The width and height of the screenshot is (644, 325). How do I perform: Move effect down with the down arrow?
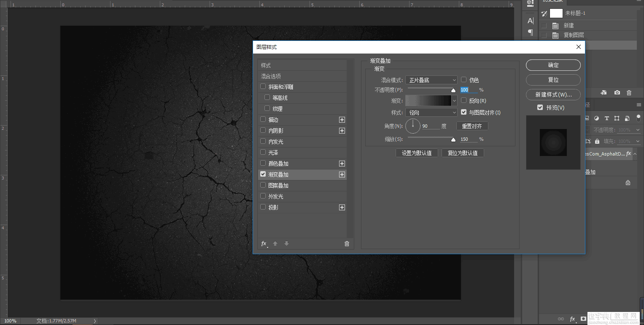tap(287, 244)
